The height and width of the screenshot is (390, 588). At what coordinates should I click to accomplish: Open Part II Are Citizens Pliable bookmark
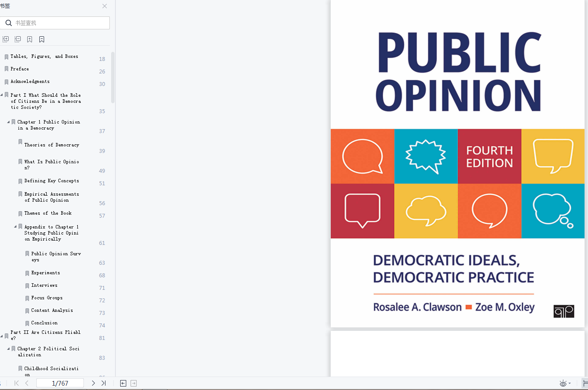[x=45, y=335]
